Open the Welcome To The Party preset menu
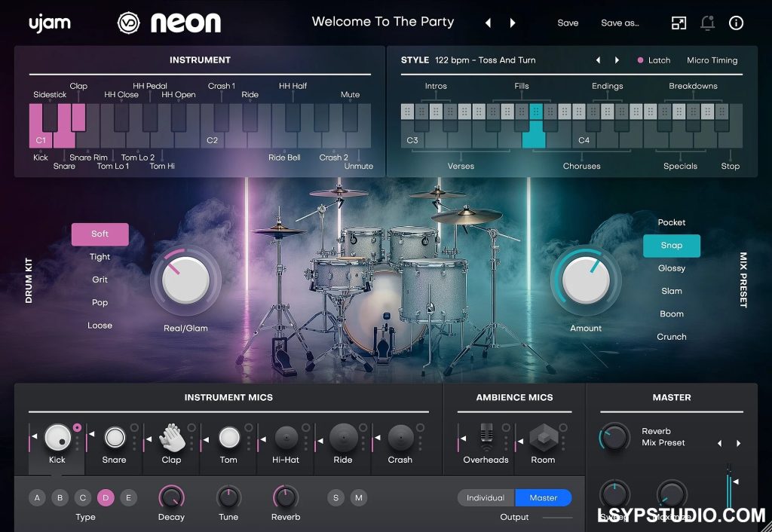This screenshot has width=772, height=532. point(382,22)
